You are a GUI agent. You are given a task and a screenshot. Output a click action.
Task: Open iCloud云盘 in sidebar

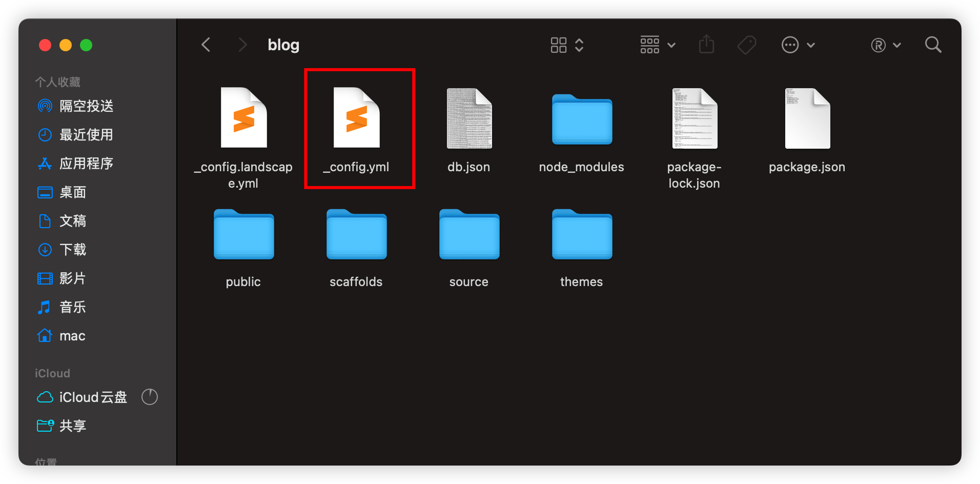(92, 397)
